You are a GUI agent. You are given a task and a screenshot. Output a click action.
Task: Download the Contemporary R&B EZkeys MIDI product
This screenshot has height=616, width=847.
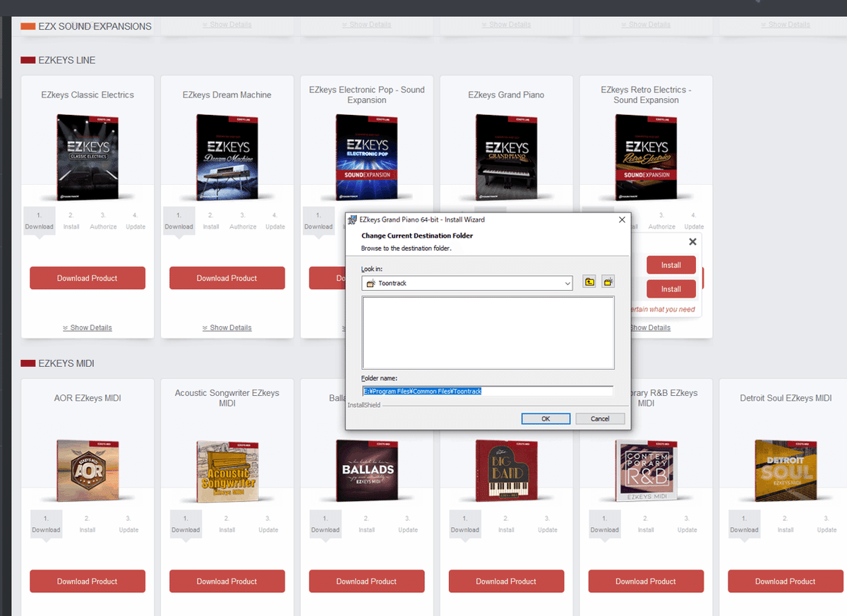click(646, 581)
